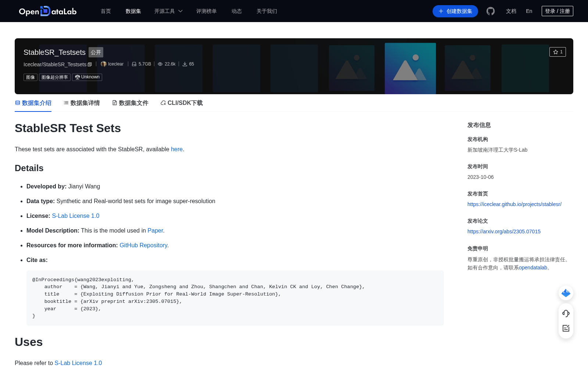Click the 5.7GB dataset size indicator
The width and height of the screenshot is (588, 368).
coord(141,64)
